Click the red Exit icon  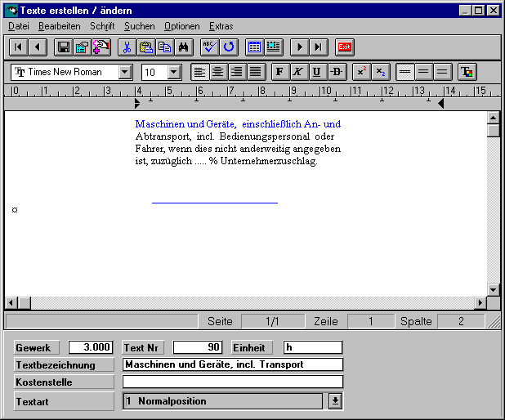(345, 47)
